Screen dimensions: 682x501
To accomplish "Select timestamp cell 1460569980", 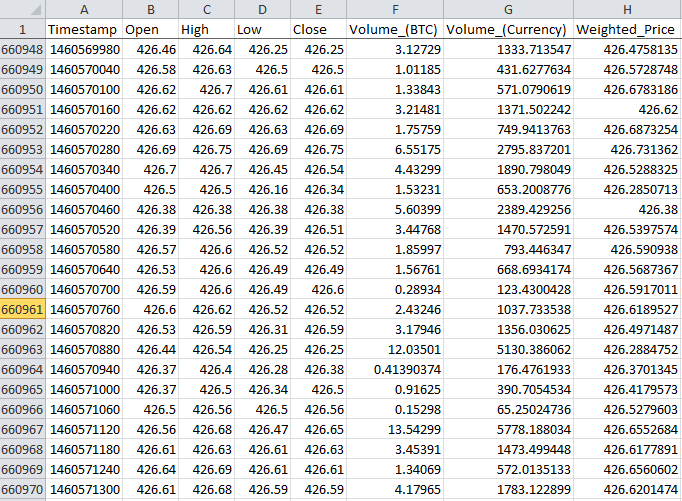I will click(x=84, y=50).
